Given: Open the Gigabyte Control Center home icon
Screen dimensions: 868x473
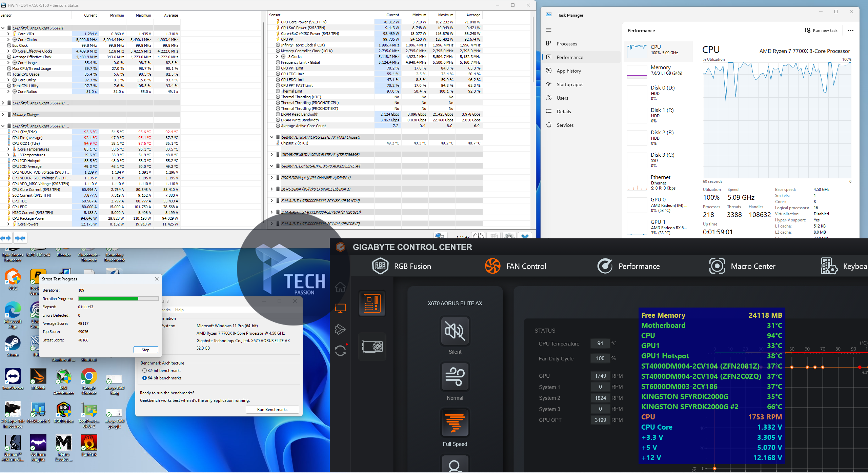Looking at the screenshot, I should coord(340,287).
